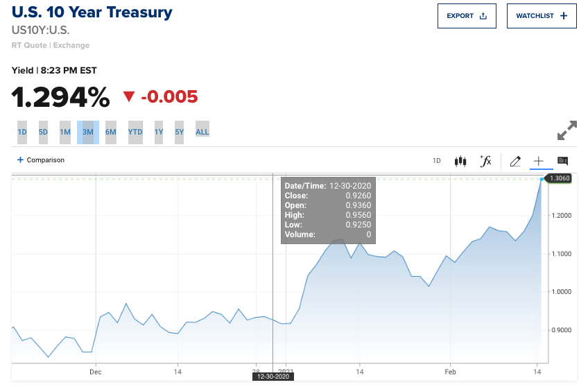588x387 pixels.
Task: Select the 6M range tab
Action: click(x=111, y=132)
